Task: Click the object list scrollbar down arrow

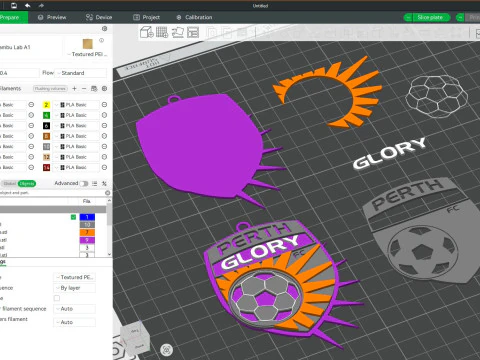Action: point(109,254)
